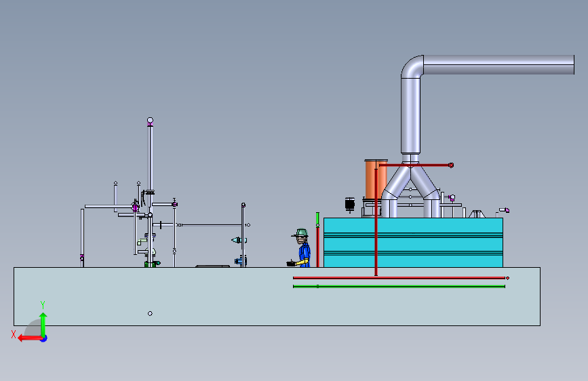The width and height of the screenshot is (588, 381).
Task: Click the small circle marker on the base slab
Action: 150,313
